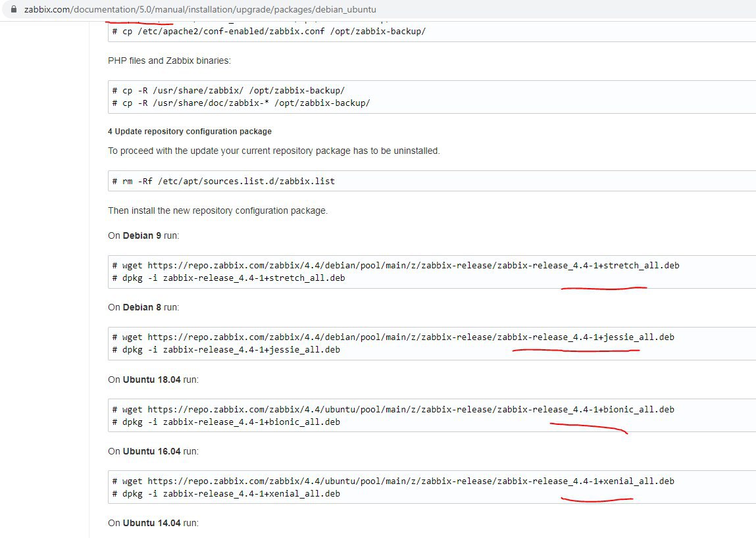
Task: Click the cp -R /usr/share/zabbix/ command
Action: (x=228, y=90)
